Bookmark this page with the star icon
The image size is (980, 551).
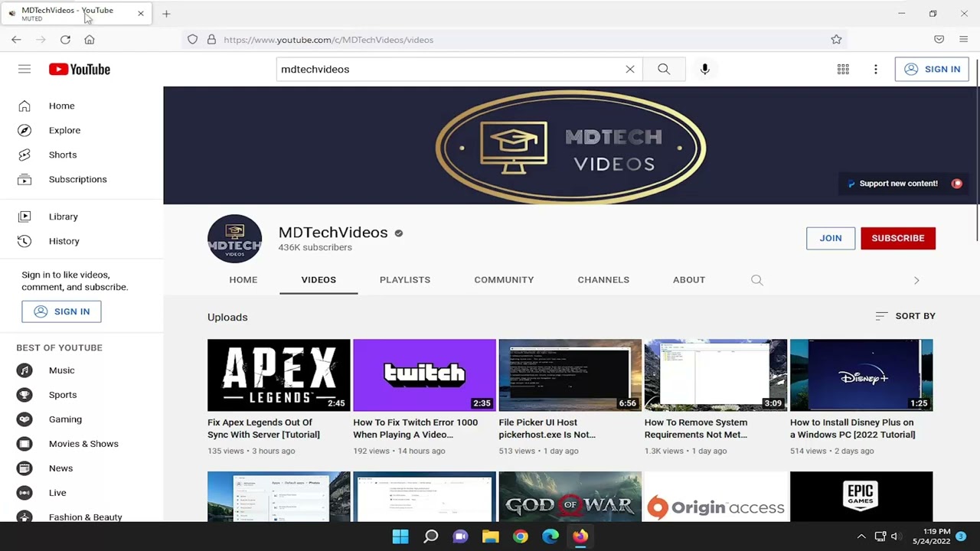836,39
